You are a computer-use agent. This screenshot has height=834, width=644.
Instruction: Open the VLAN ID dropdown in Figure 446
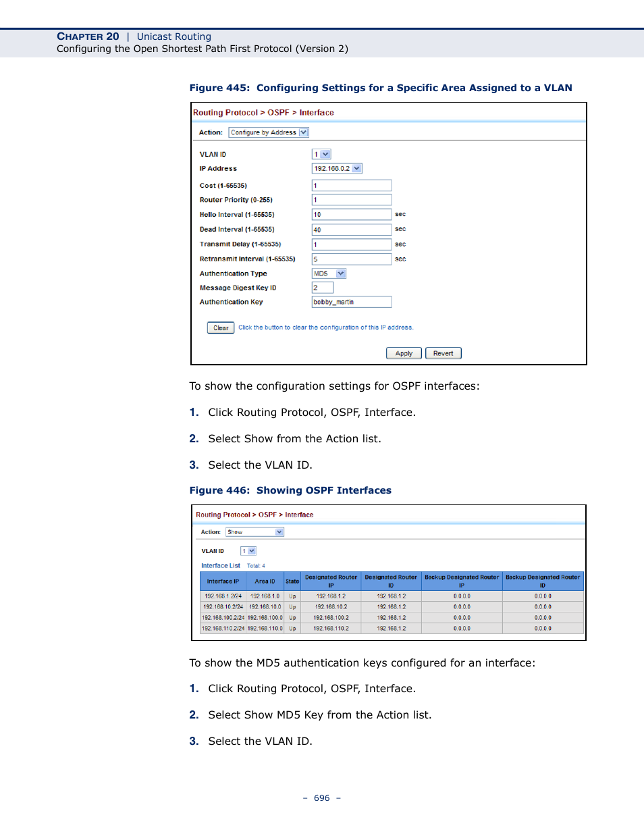tap(248, 551)
